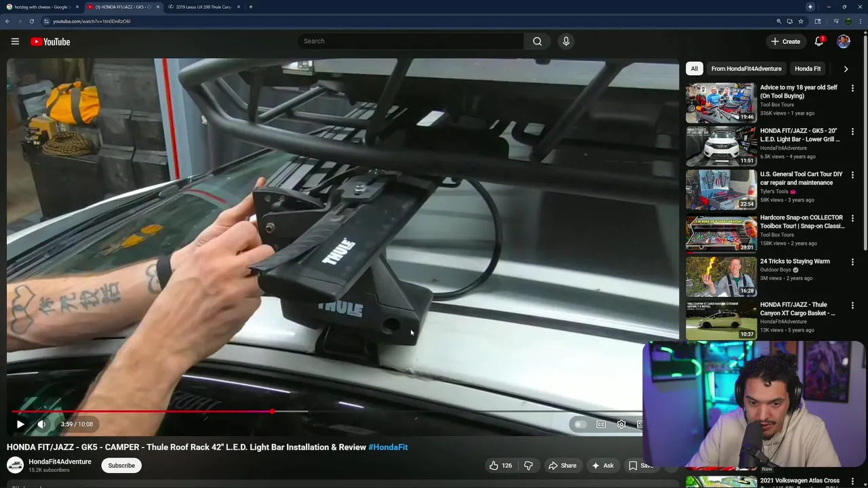Dislike the video with thumbs down
Viewport: 868px width, 488px height.
(528, 466)
